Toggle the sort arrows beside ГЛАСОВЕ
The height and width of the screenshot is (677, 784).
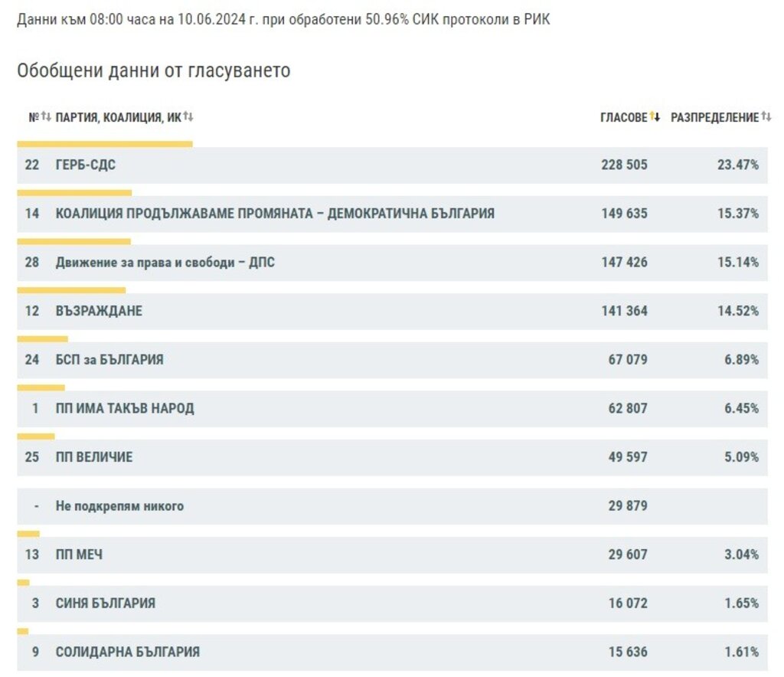[x=655, y=117]
